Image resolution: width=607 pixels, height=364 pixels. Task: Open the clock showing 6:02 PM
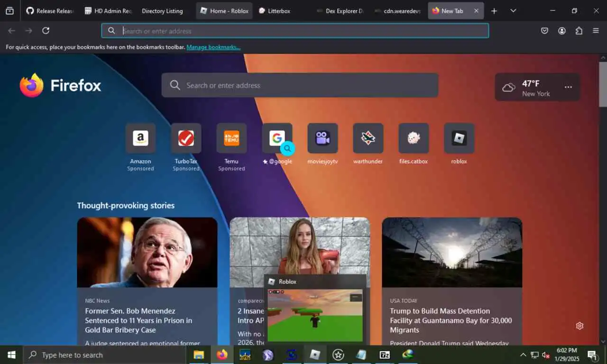[567, 355]
